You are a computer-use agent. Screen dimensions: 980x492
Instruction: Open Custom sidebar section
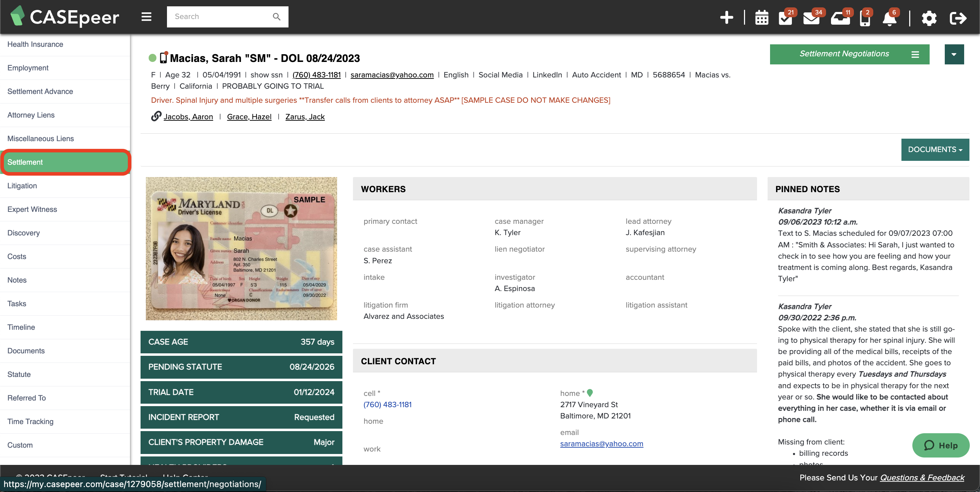tap(65, 445)
